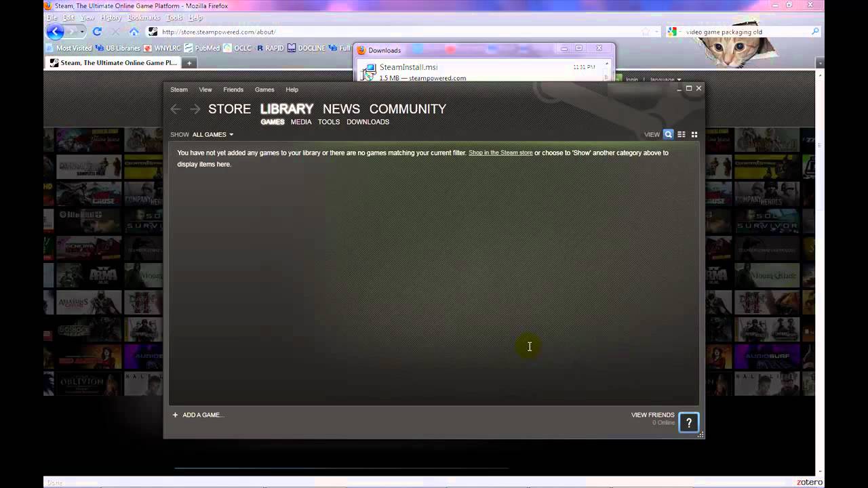The width and height of the screenshot is (868, 488).
Task: Click Firefox back button
Action: click(55, 31)
